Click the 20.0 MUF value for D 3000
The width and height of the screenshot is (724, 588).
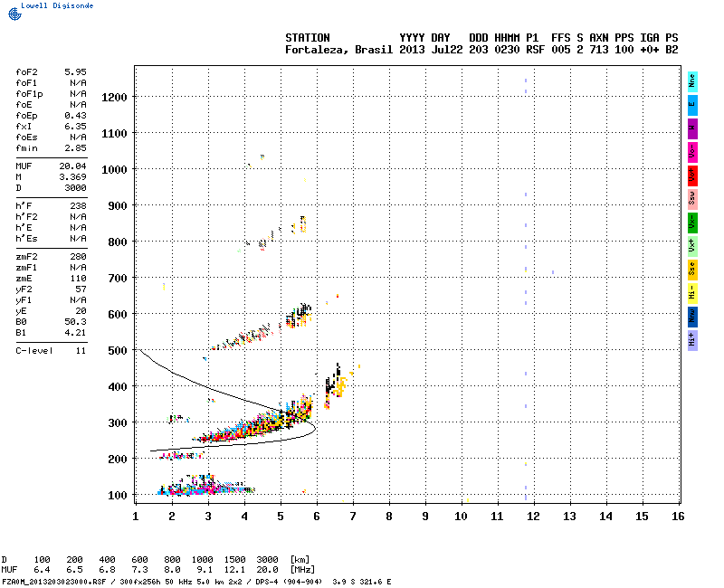(x=267, y=570)
